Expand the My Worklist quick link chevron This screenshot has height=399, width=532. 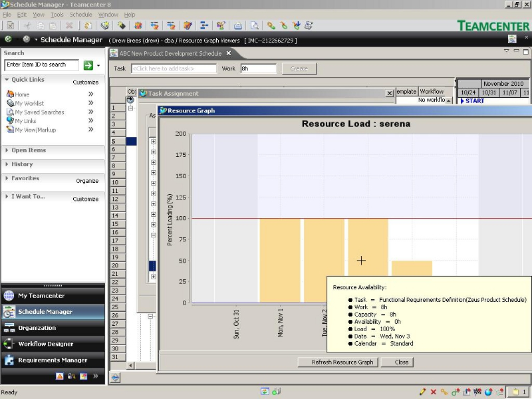(x=90, y=103)
